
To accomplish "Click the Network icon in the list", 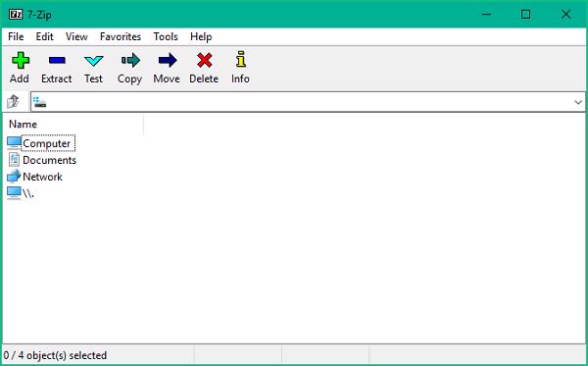I will [x=14, y=176].
